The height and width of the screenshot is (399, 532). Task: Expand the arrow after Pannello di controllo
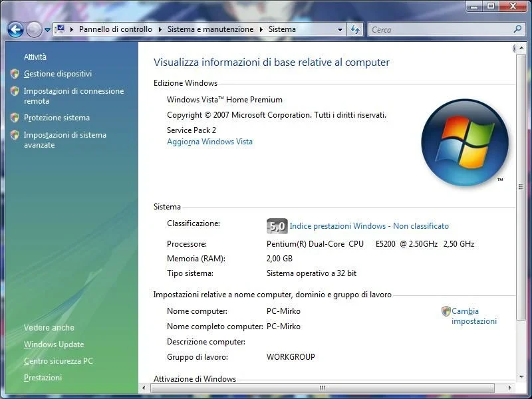(x=160, y=29)
